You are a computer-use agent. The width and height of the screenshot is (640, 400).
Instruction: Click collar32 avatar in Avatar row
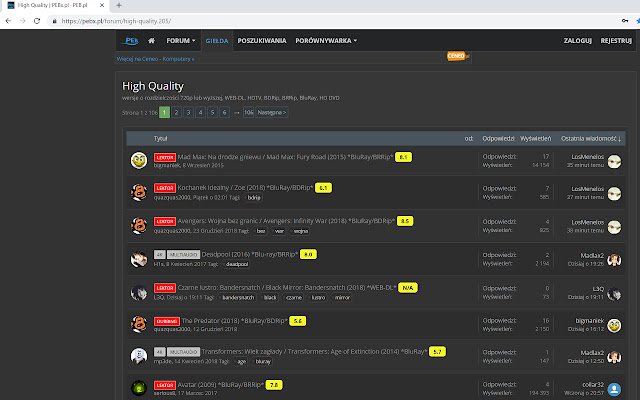[x=614, y=389]
